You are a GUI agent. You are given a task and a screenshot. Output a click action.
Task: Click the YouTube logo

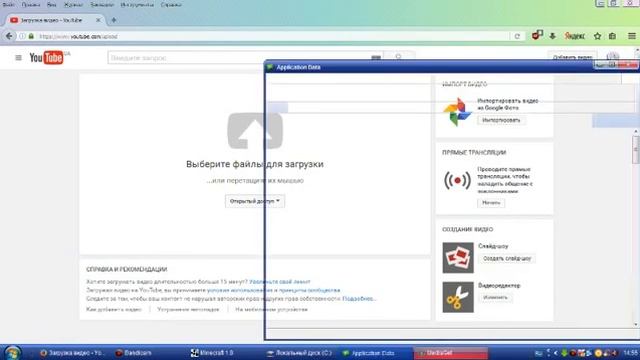point(46,58)
